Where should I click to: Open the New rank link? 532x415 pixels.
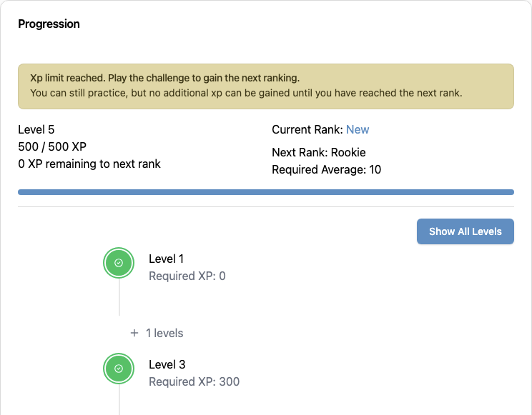(358, 129)
